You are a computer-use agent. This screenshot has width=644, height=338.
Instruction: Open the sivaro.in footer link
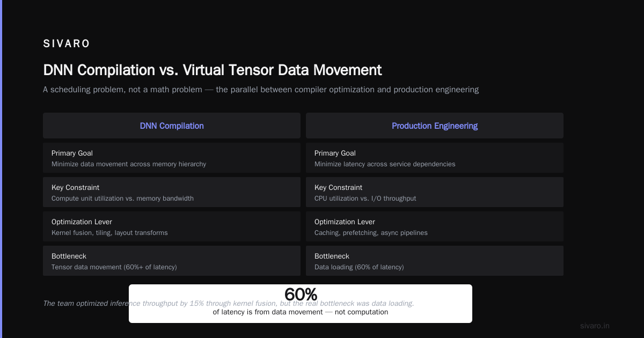pos(595,326)
